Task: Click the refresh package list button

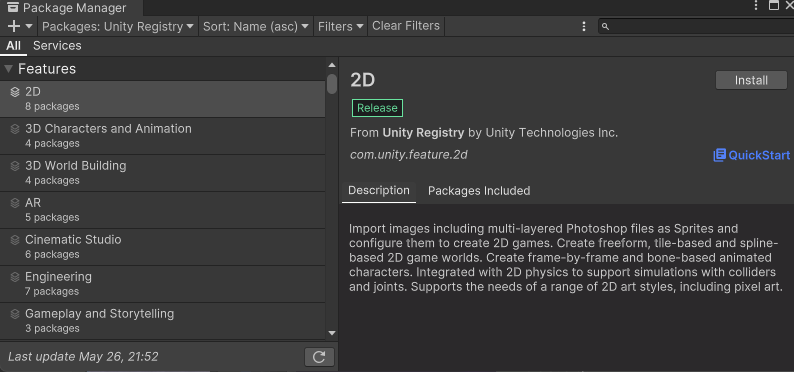Action: pyautogui.click(x=319, y=357)
